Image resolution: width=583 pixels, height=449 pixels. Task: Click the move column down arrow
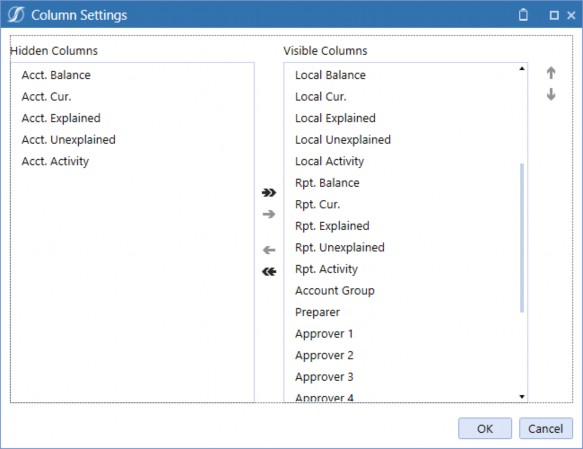coord(551,94)
